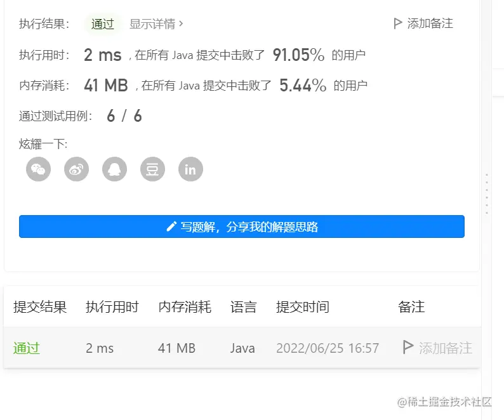Screen dimensions: 504x420
Task: Click the 91.05% runtime percentile
Action: click(298, 55)
